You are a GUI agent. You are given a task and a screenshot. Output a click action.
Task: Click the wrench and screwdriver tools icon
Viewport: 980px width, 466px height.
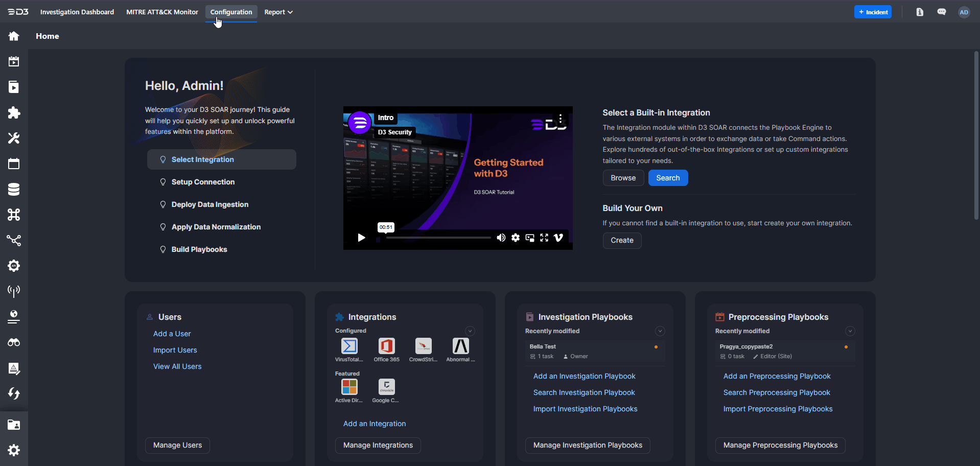[14, 138]
